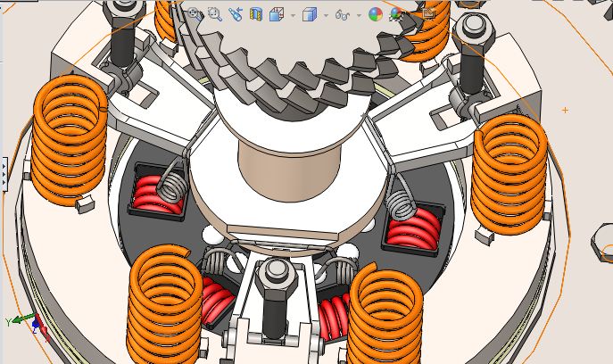Expand the Hide/Show Items dropdown arrow
Viewport: 613px width, 364px height.
(359, 16)
